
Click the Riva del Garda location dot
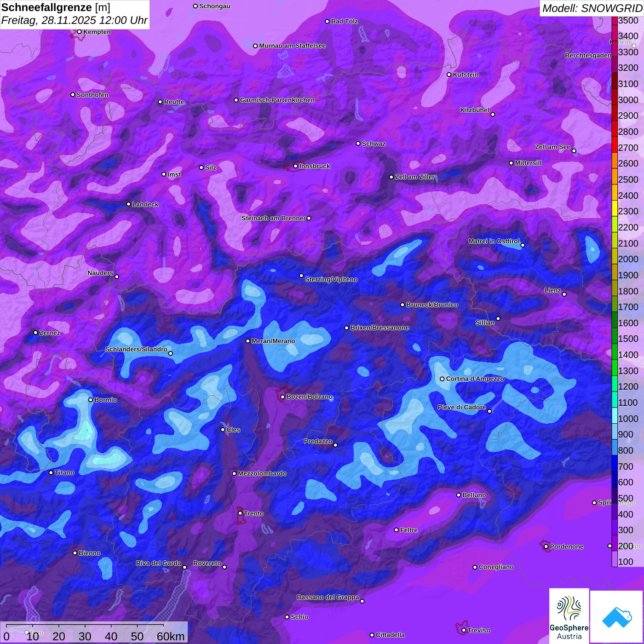pos(184,567)
